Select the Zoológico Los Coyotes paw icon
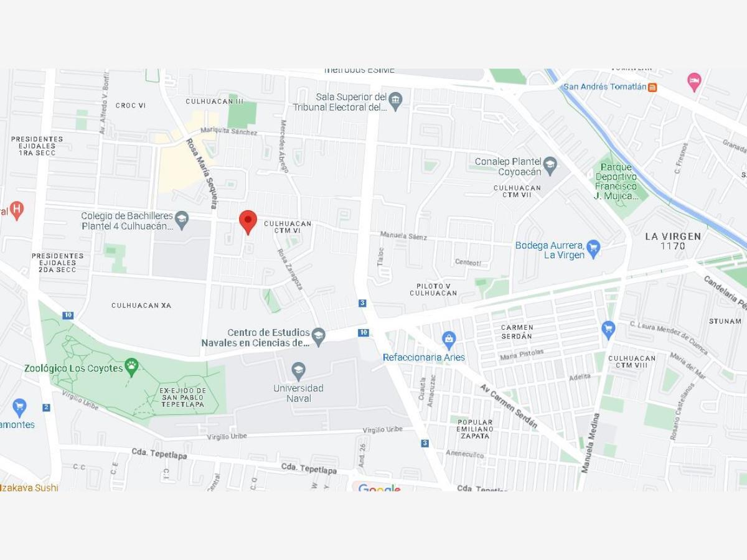 point(131,366)
